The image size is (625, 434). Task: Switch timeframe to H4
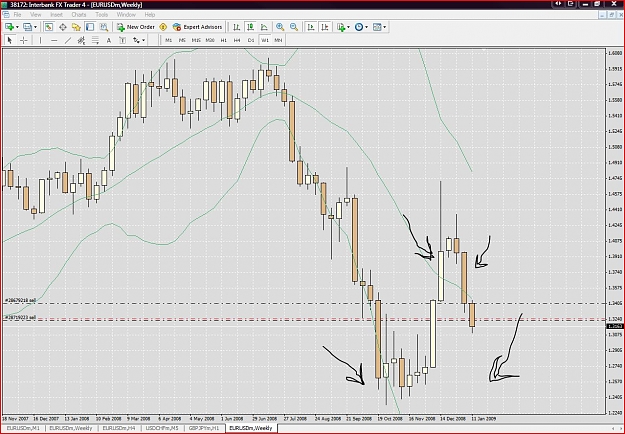(x=237, y=40)
